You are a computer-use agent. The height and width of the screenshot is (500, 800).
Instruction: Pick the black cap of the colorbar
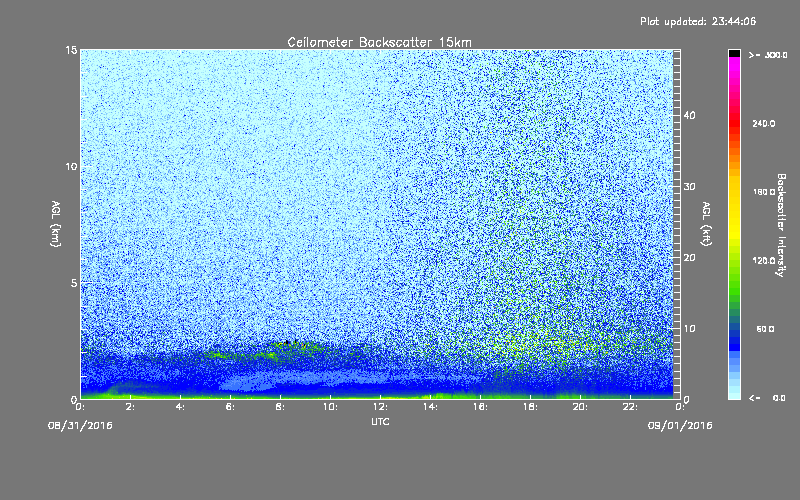[734, 53]
